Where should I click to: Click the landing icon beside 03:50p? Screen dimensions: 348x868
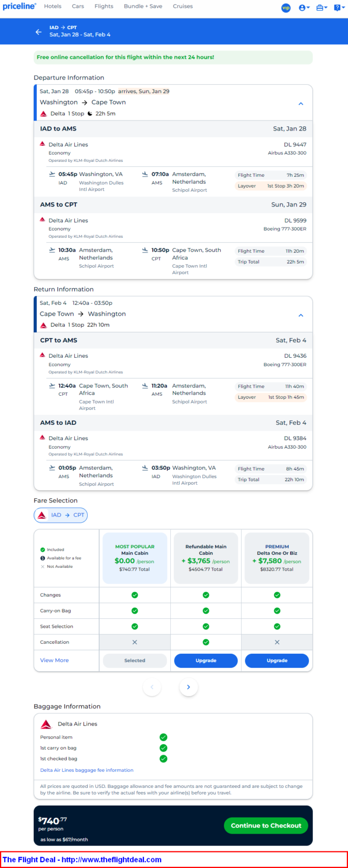click(x=145, y=468)
